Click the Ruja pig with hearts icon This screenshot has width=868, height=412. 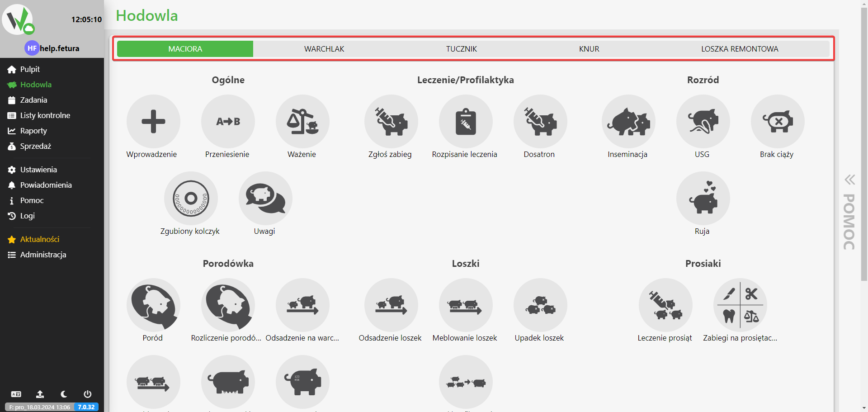coord(703,198)
